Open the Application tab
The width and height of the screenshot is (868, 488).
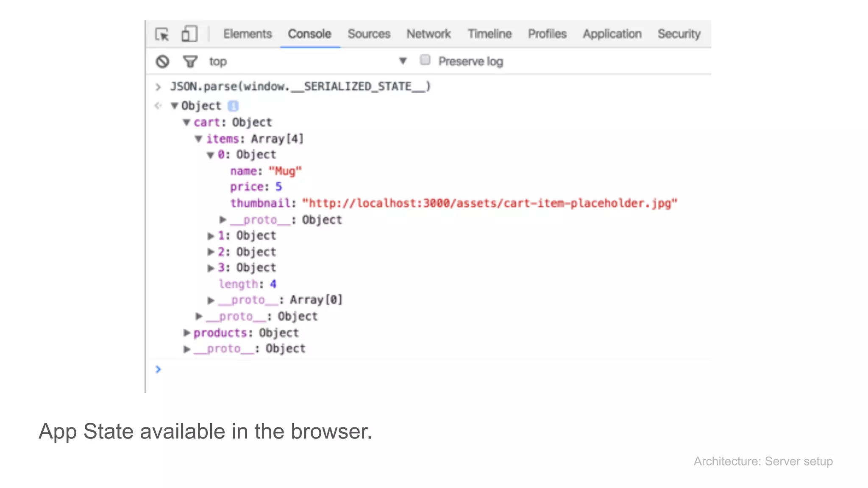(612, 34)
